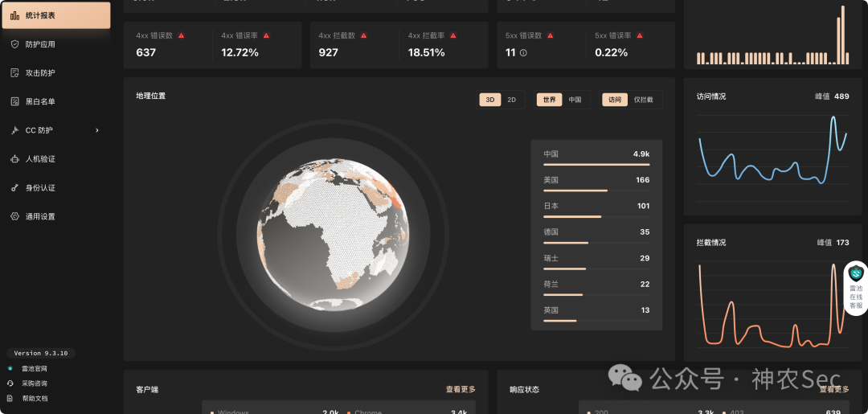Click the 101 value for 日本
Screen dimensions: 868x414
pyautogui.click(x=643, y=206)
